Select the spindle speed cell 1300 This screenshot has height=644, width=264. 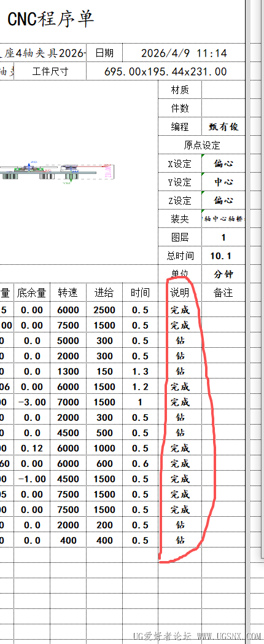pos(68,371)
